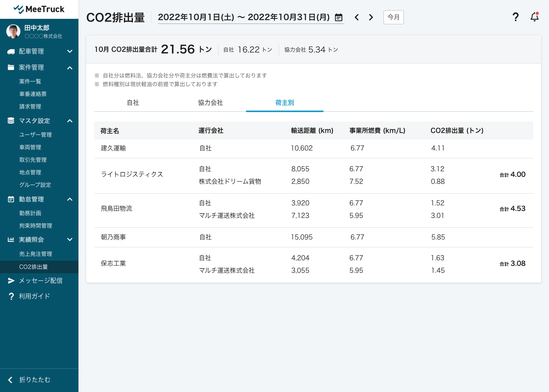Click the 運行会社 column header
Image resolution: width=549 pixels, height=392 pixels.
[x=211, y=131]
